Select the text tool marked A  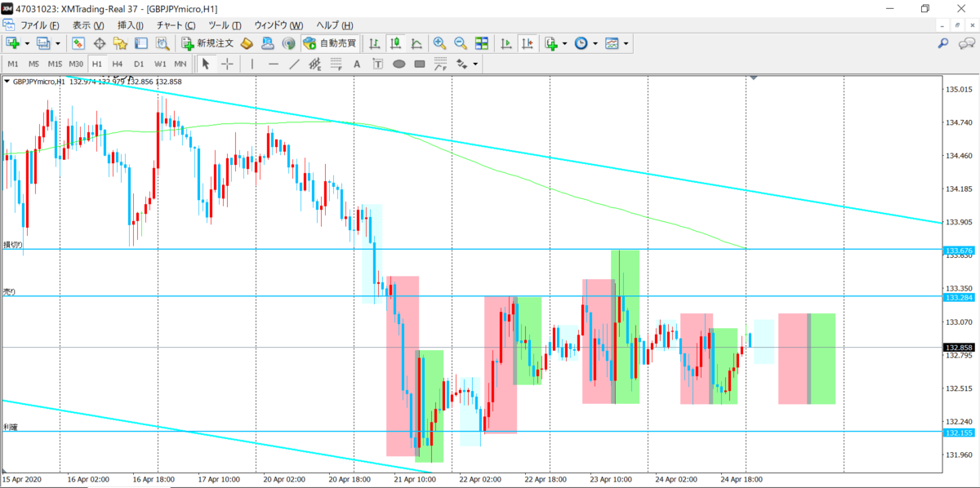coord(357,64)
